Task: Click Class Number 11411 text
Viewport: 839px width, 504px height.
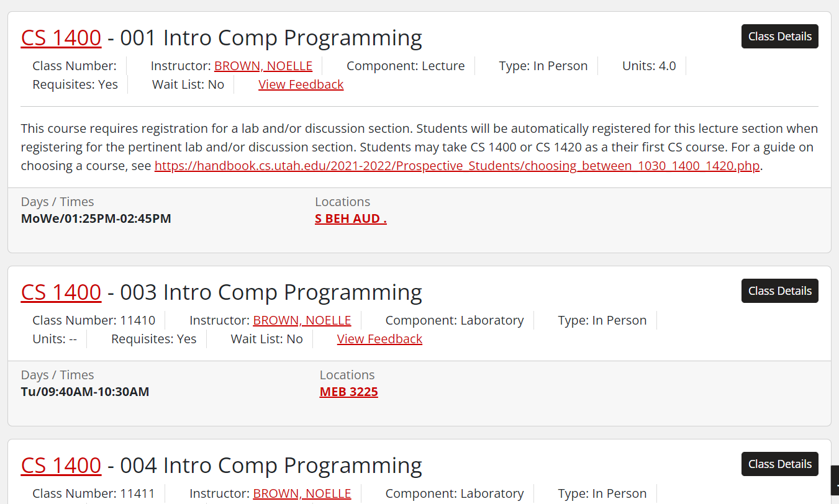Action: (x=94, y=493)
